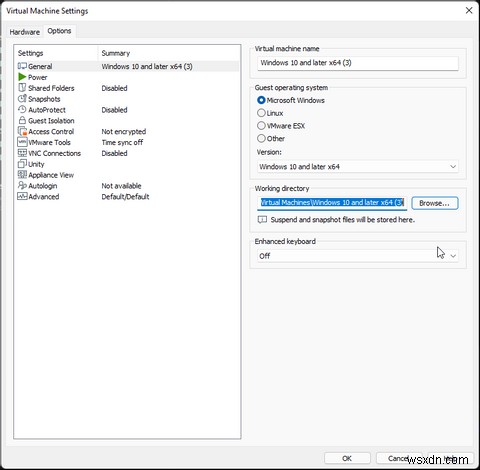Select the Appliance View icon
The width and height of the screenshot is (480, 470).
(22, 175)
